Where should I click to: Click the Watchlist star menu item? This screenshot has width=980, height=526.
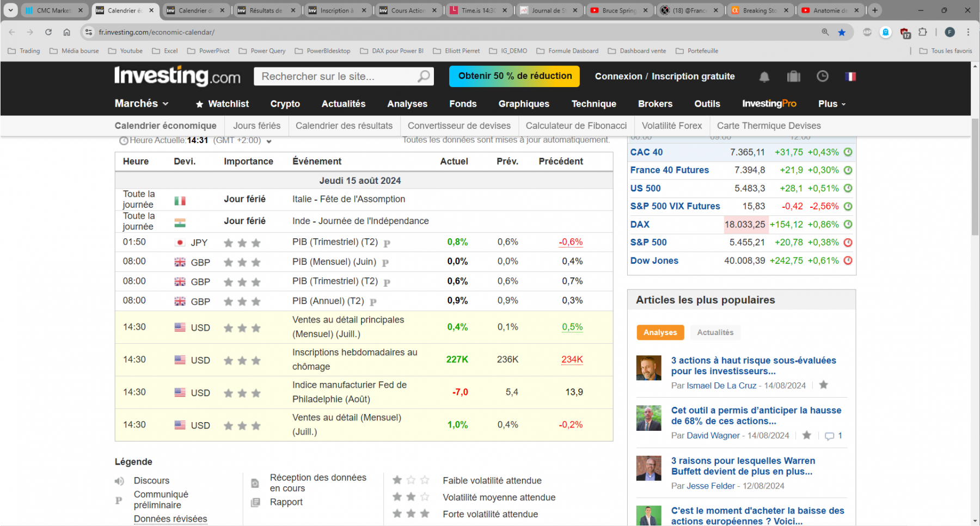(222, 104)
